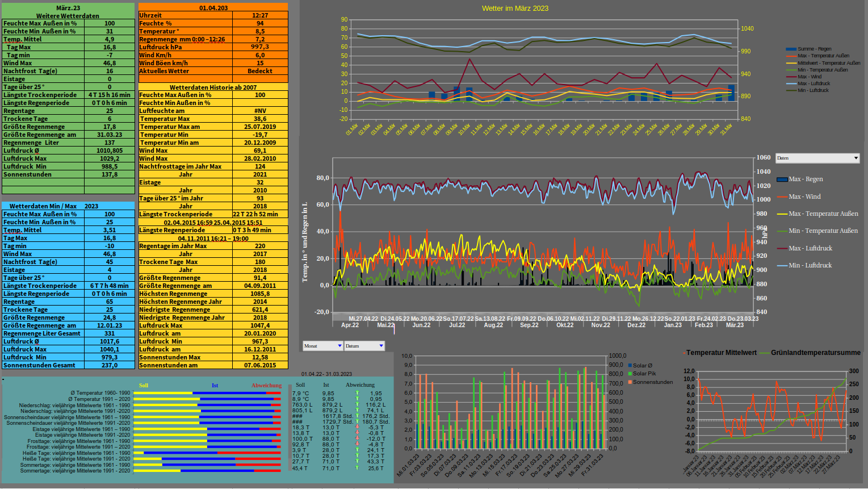Click the red down arrow beside -12,0 T

tap(357, 438)
